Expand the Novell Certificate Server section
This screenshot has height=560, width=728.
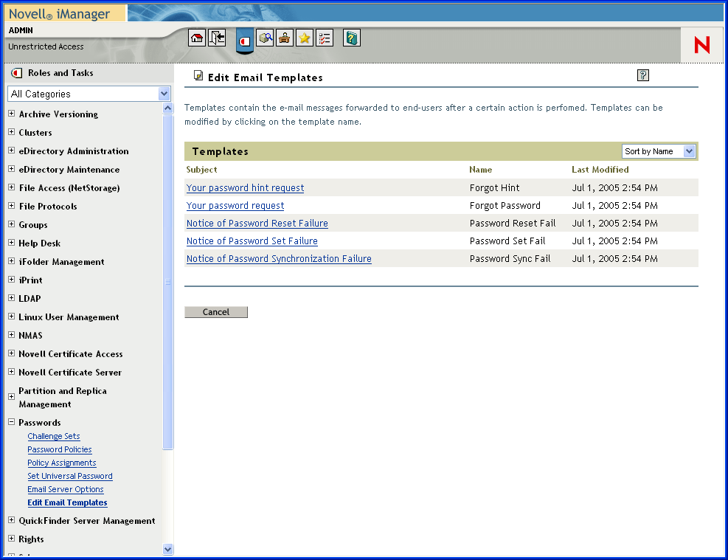pos(11,372)
